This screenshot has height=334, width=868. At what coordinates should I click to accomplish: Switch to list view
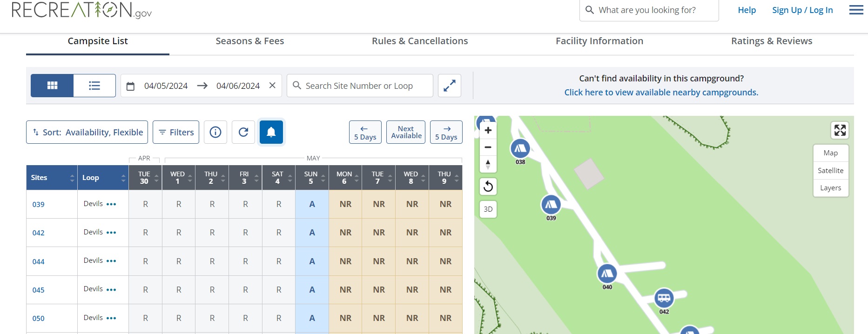point(94,86)
